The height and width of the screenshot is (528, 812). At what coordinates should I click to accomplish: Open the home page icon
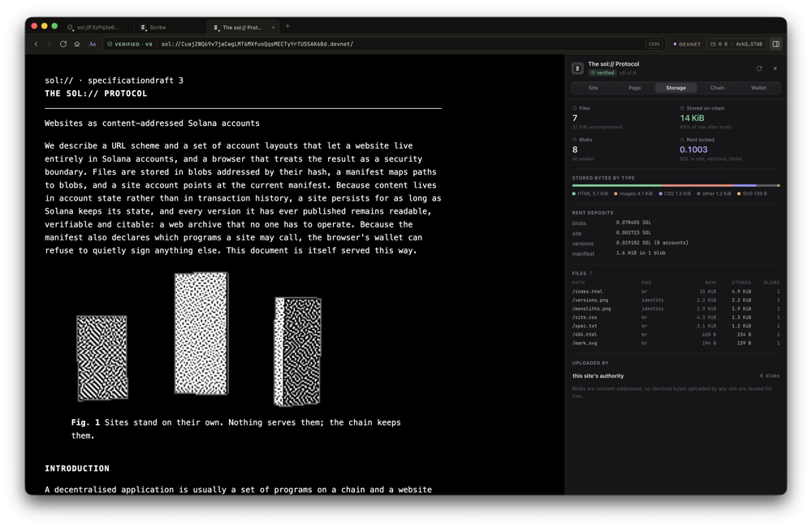pyautogui.click(x=77, y=44)
